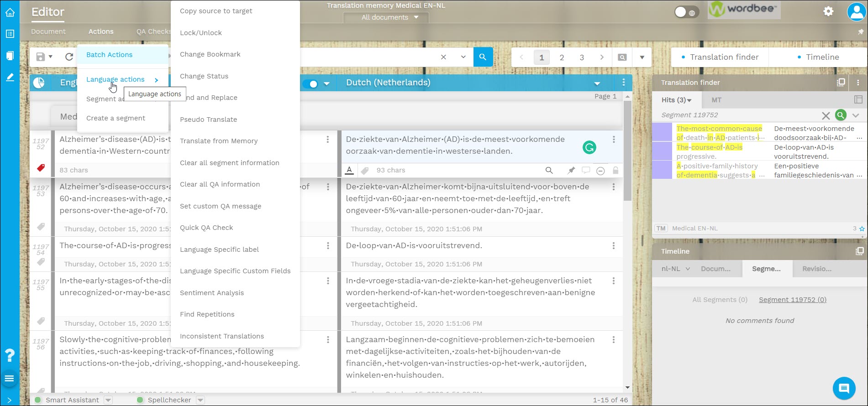Click the blue search magnifier button

483,57
